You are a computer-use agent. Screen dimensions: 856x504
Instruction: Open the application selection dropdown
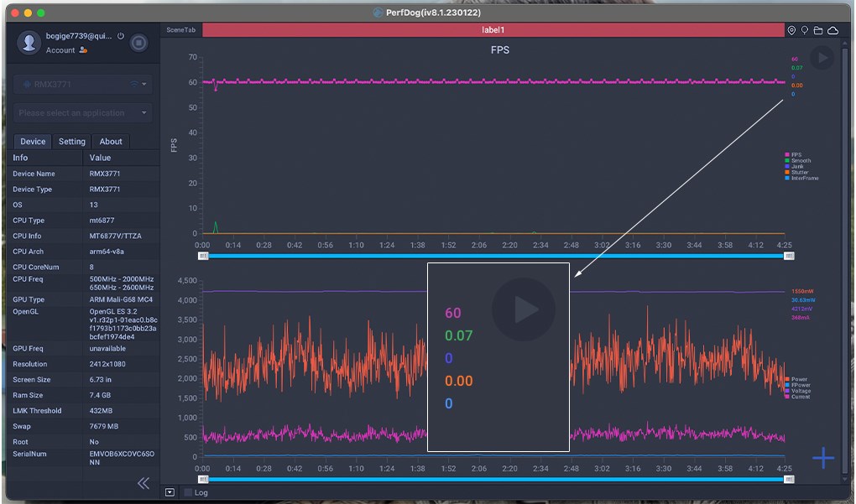click(81, 112)
